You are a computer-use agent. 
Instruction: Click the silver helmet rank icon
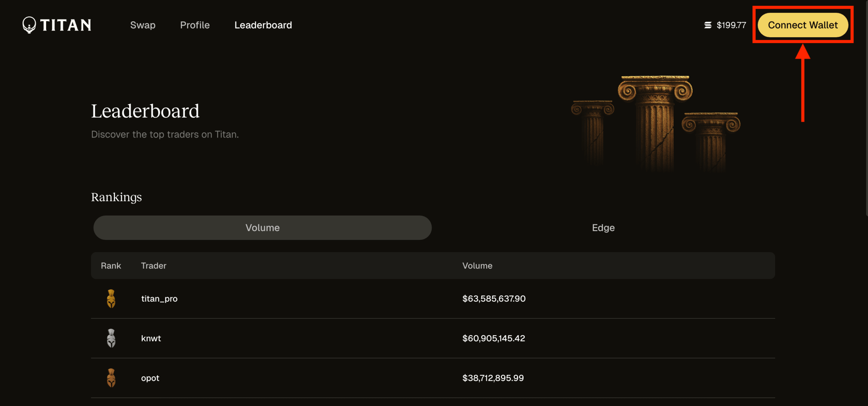111,338
